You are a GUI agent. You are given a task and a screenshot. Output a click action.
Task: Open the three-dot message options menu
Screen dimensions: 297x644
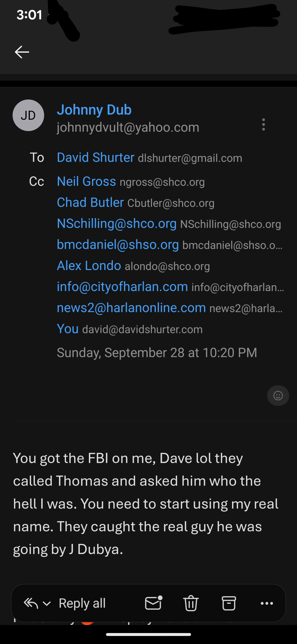click(263, 125)
